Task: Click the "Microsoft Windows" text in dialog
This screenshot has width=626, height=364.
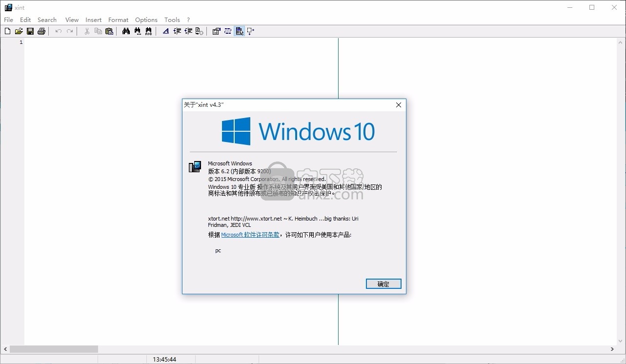Action: (230, 163)
